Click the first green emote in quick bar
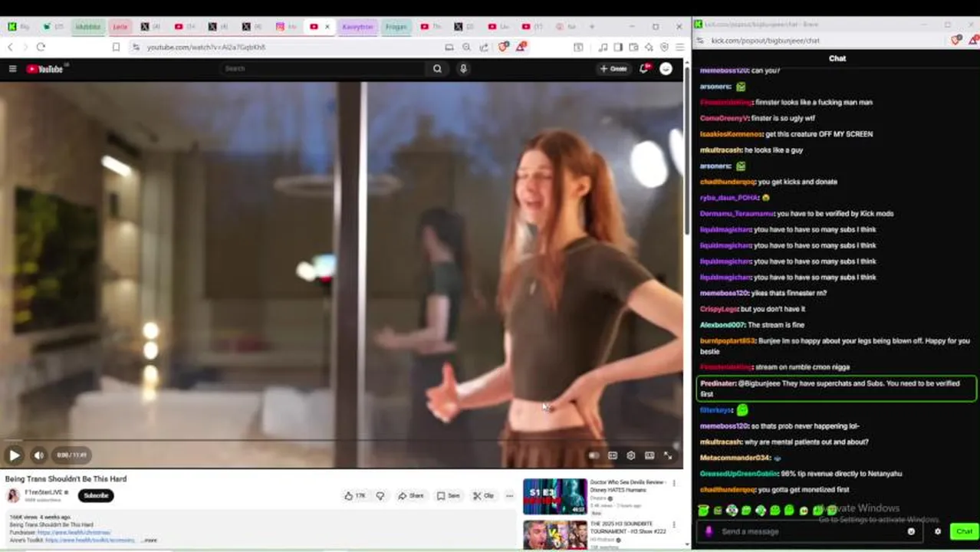 click(x=703, y=511)
